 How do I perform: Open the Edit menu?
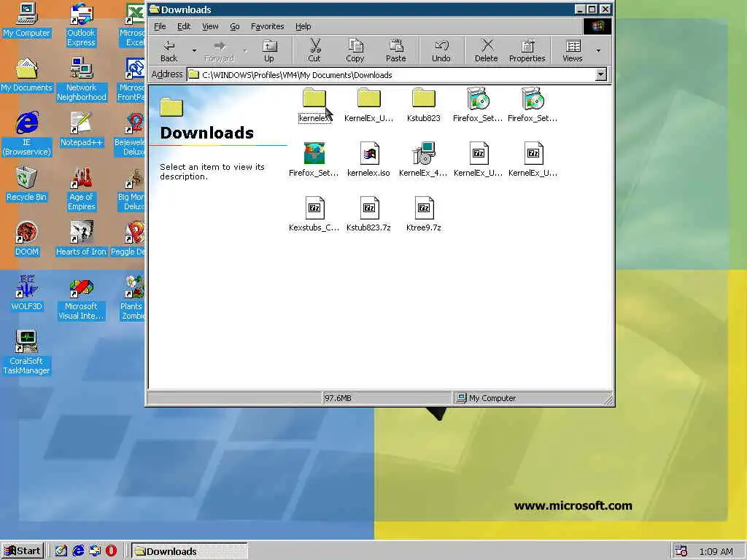tap(184, 26)
